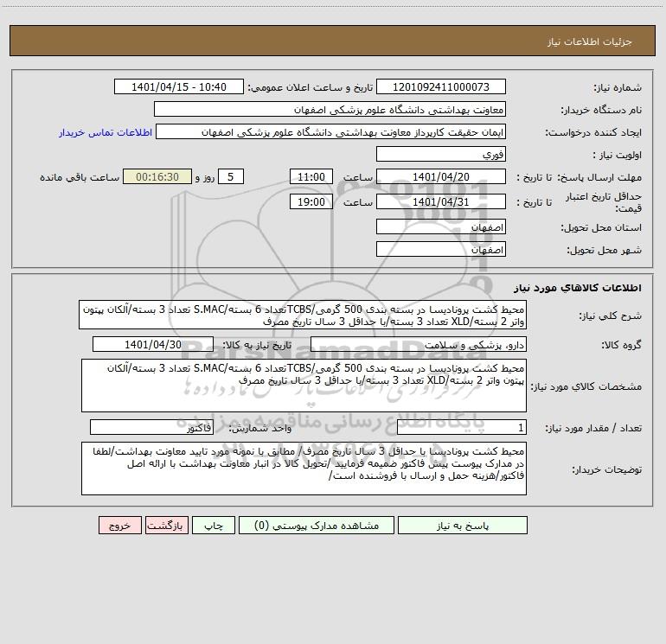Click تاریخ نیاز به کالا field 1401/04/30

153,344
